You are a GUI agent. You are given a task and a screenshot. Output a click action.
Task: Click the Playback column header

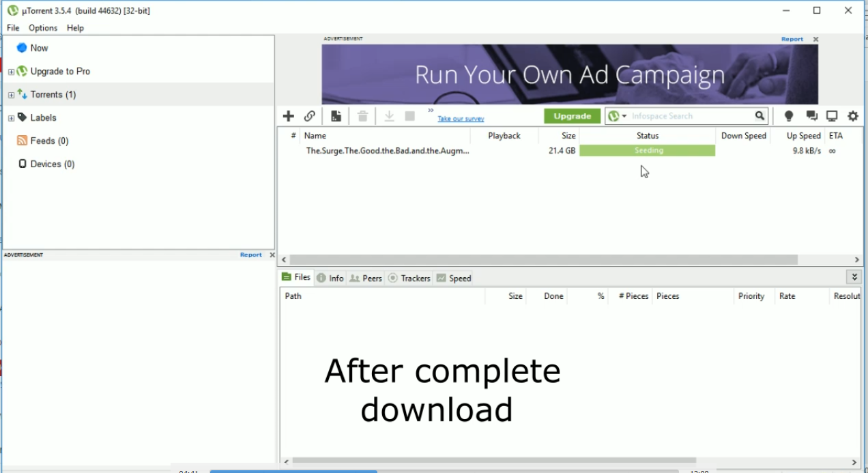click(504, 136)
